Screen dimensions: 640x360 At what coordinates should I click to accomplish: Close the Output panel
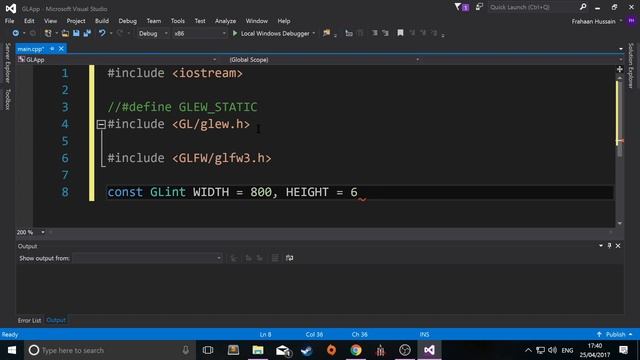click(618, 246)
